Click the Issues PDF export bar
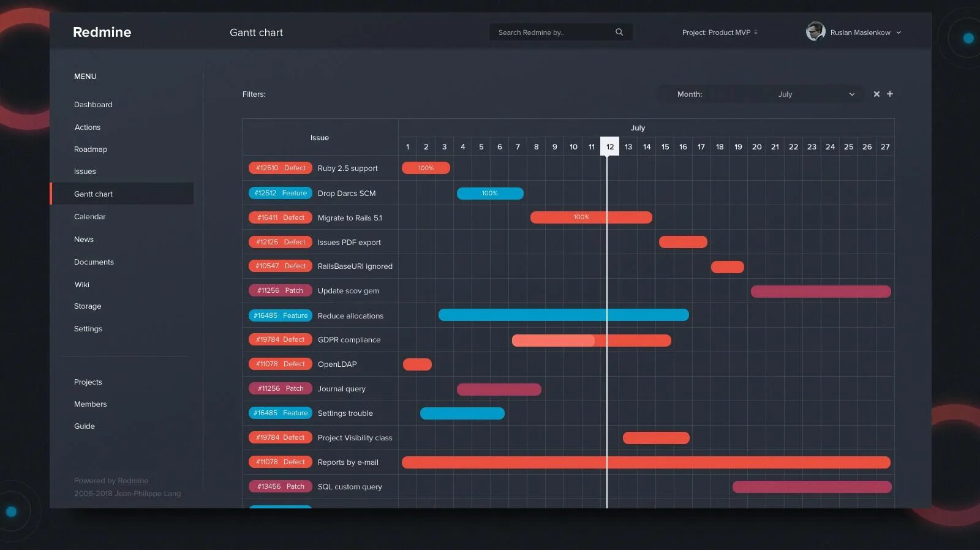 coord(683,242)
